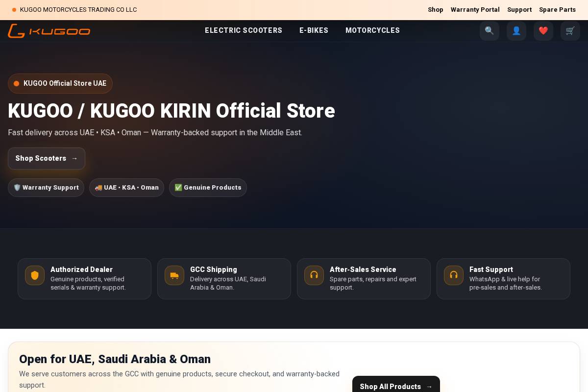Image resolution: width=588 pixels, height=392 pixels.
Task: Click the Shop Scooters button
Action: point(47,158)
